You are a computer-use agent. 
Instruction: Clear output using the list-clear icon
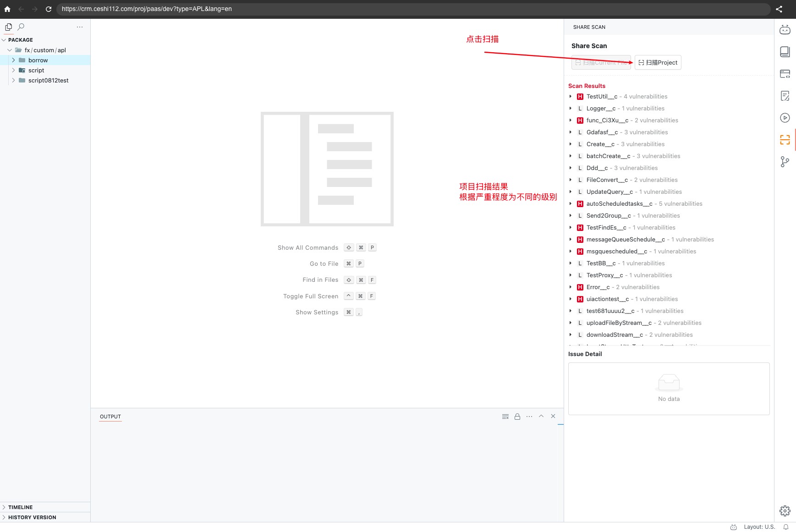pos(505,417)
